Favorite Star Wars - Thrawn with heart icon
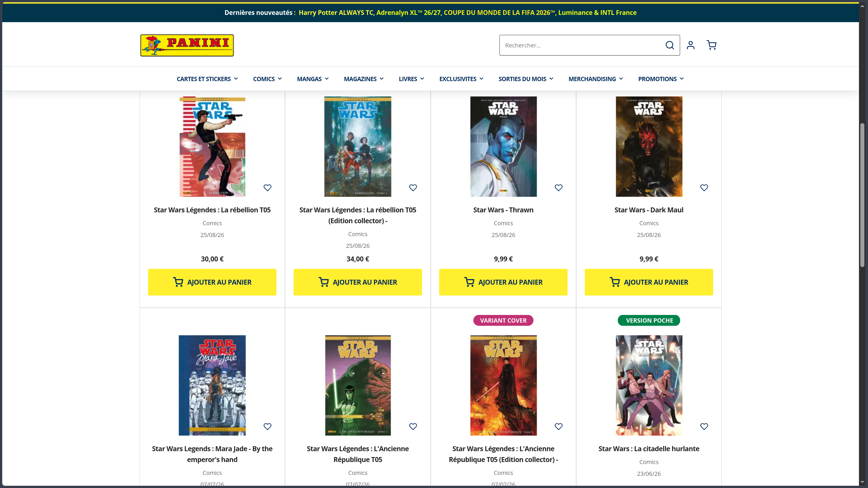The width and height of the screenshot is (868, 488). 558,188
